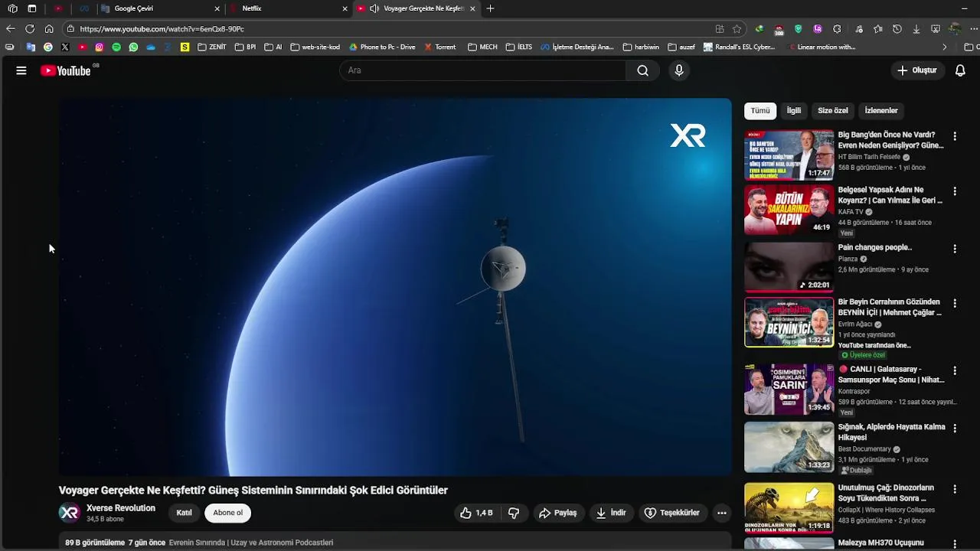Select the Size özel filter chip
Viewport: 980px width, 551px height.
(x=832, y=111)
